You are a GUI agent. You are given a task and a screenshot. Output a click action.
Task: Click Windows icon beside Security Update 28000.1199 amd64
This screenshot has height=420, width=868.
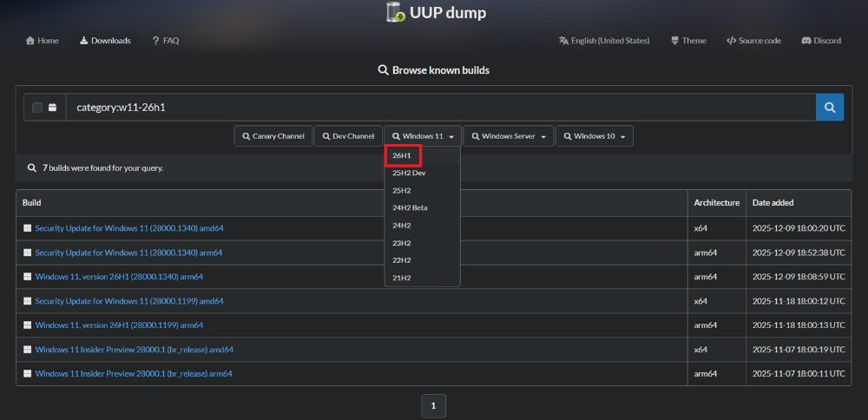27,301
